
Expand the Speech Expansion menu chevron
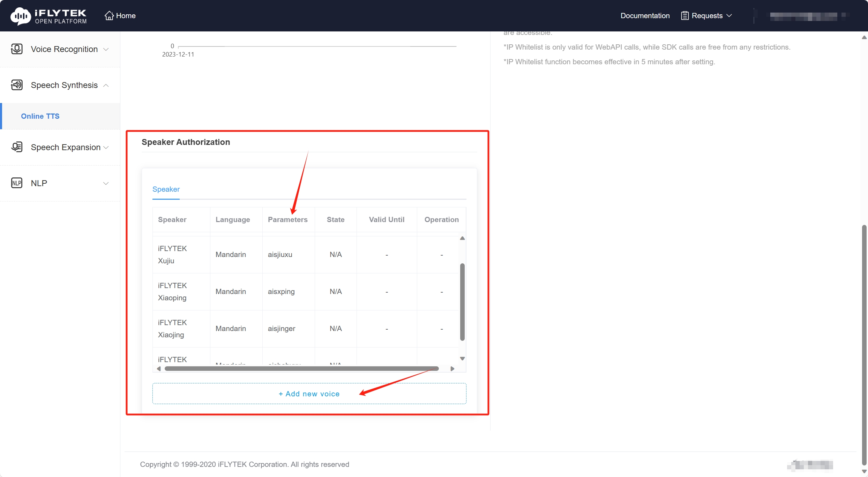(106, 147)
